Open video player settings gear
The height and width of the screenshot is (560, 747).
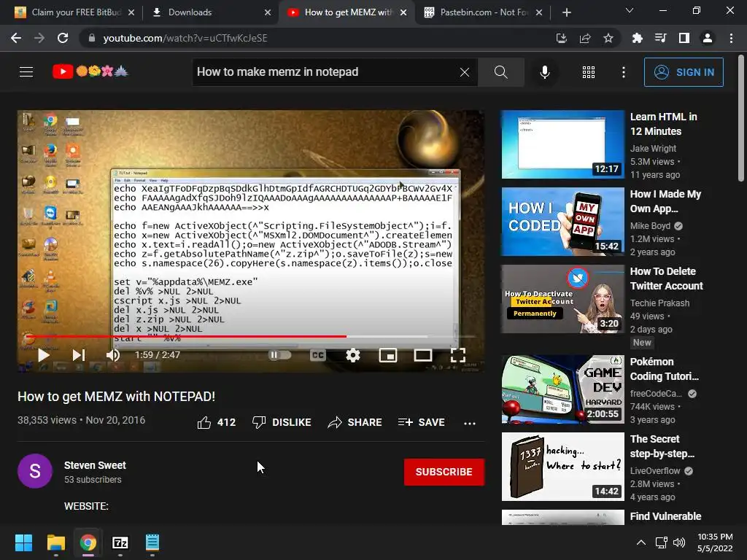[x=352, y=355]
